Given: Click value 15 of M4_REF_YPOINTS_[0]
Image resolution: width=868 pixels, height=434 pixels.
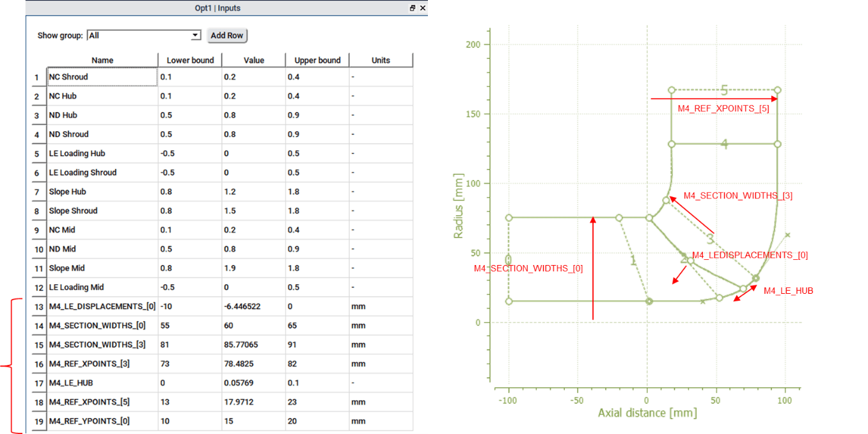Looking at the screenshot, I should tap(253, 421).
